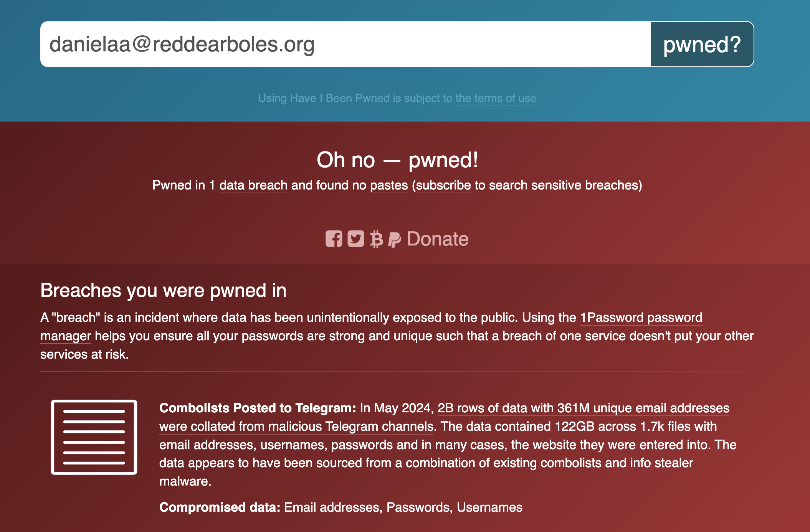
Task: Donate using the PayPal icon
Action: pos(395,239)
